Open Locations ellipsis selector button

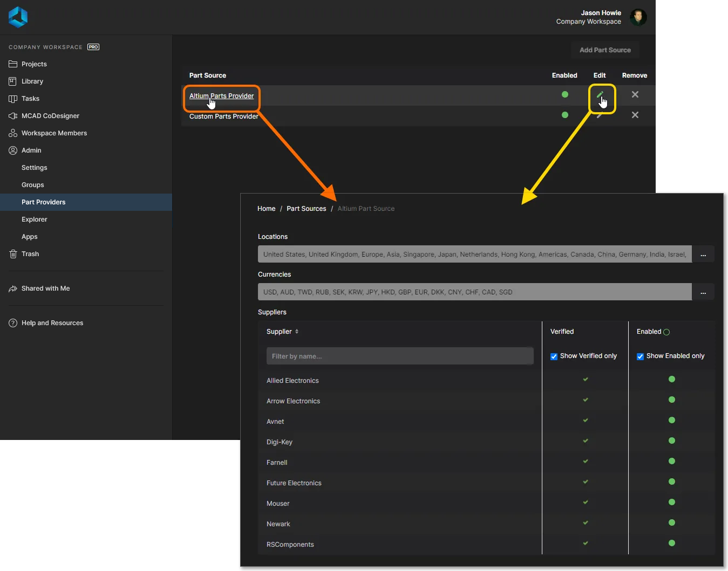[x=703, y=254]
